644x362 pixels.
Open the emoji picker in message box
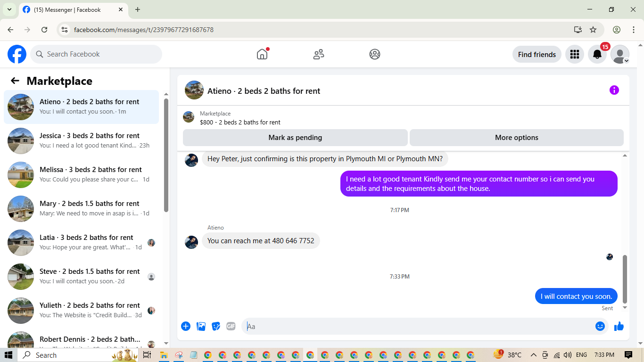click(600, 326)
